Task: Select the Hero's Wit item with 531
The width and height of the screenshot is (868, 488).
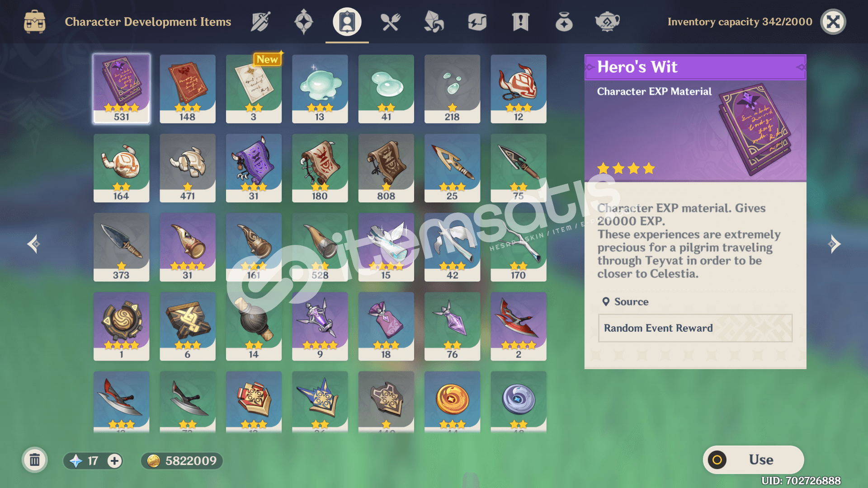Action: 121,89
